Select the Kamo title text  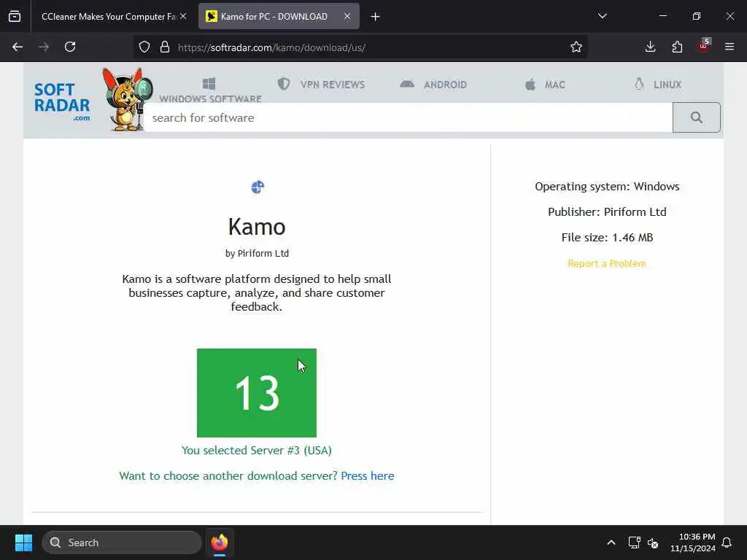tap(257, 227)
